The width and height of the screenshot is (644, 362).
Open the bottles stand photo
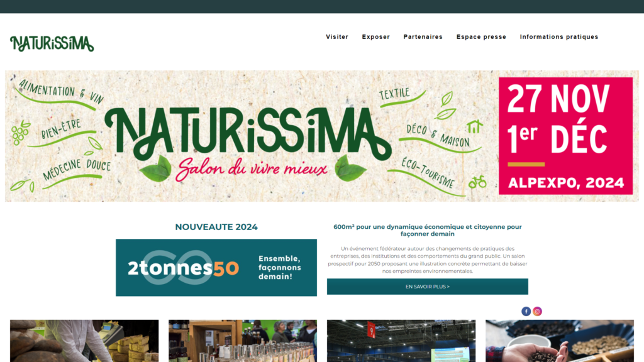[x=243, y=341]
